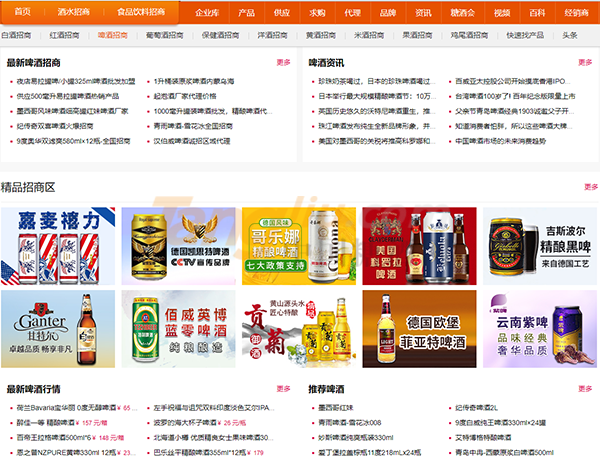Select 米酒招商 in the sub-navigation
Viewport: 600px width, 464px height.
tap(369, 35)
